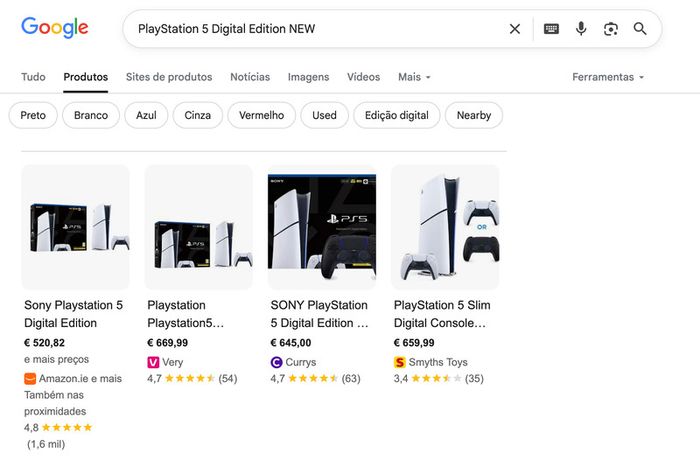The image size is (700, 459).
Task: Click the Currys PS5 box product thumbnail
Action: tap(322, 227)
